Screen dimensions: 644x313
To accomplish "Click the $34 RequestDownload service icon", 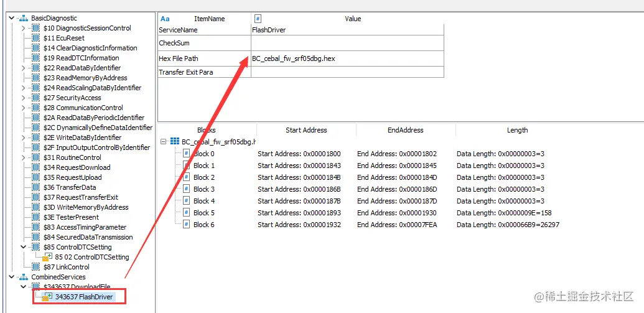I will [x=36, y=167].
